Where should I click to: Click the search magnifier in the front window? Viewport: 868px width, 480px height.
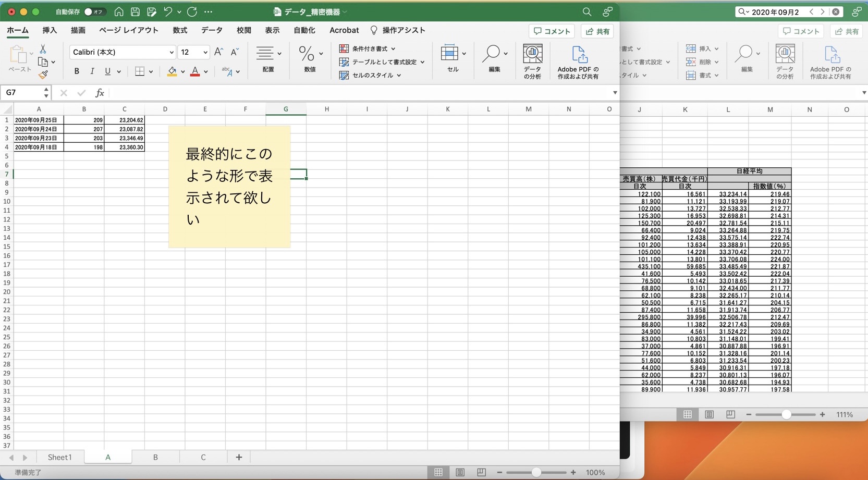pyautogui.click(x=587, y=11)
